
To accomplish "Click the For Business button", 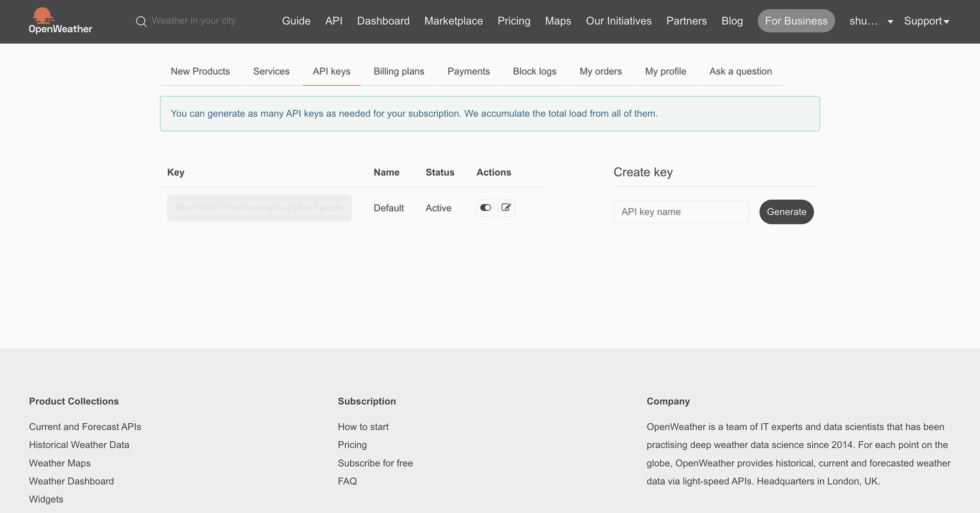I will pyautogui.click(x=796, y=21).
